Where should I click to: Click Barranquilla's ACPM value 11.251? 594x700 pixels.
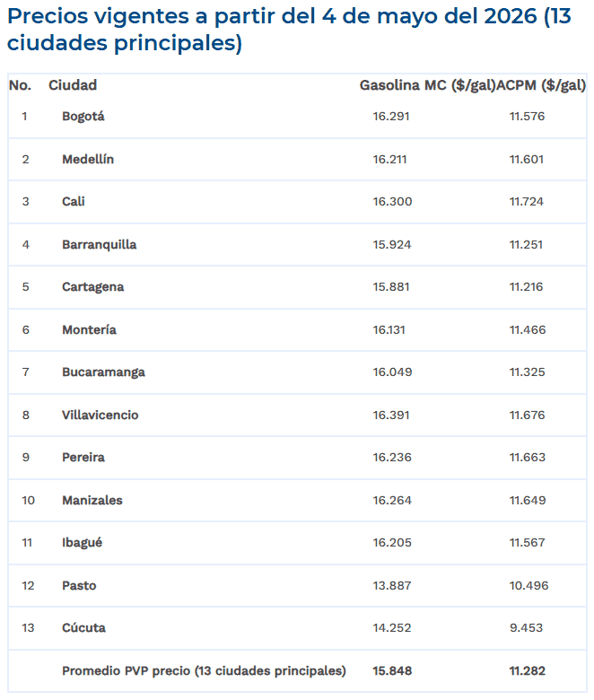point(526,245)
